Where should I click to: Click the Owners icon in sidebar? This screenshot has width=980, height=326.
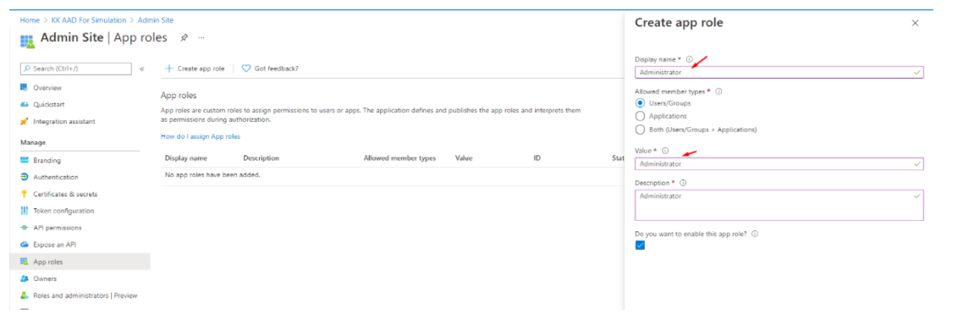pyautogui.click(x=25, y=279)
